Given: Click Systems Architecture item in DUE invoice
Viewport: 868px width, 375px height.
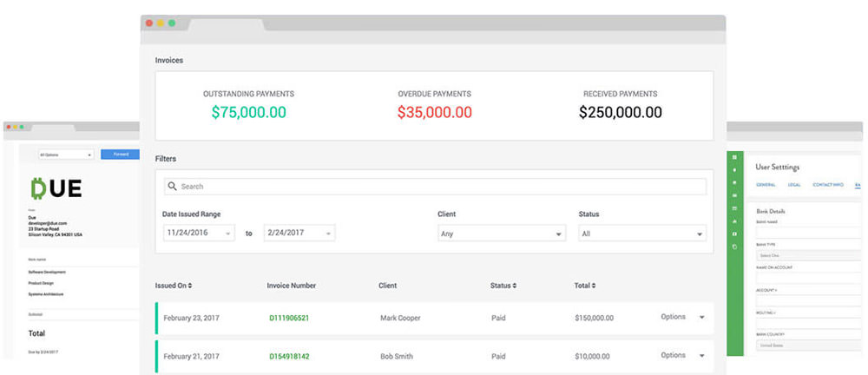Looking at the screenshot, I should click(x=46, y=294).
